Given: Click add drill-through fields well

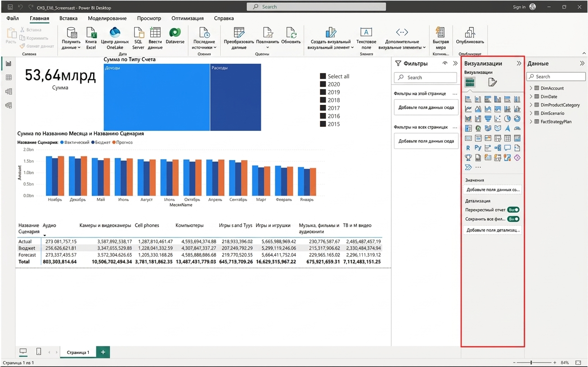Looking at the screenshot, I should point(493,230).
